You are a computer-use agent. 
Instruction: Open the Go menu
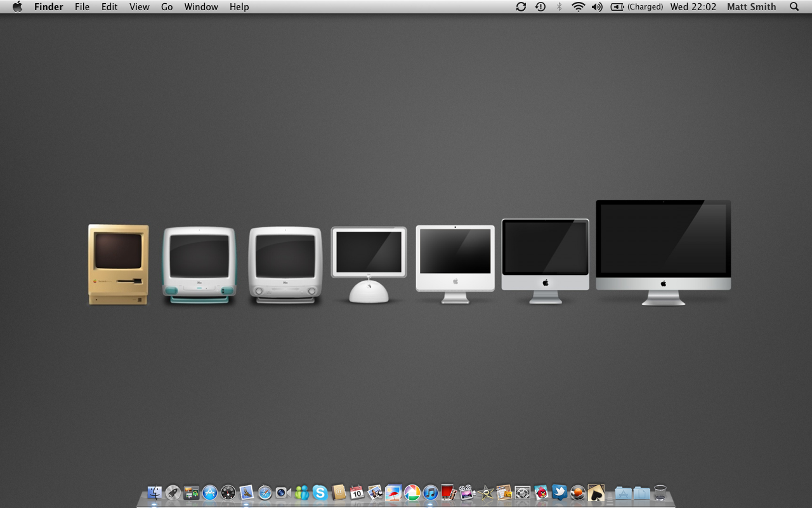tap(167, 7)
